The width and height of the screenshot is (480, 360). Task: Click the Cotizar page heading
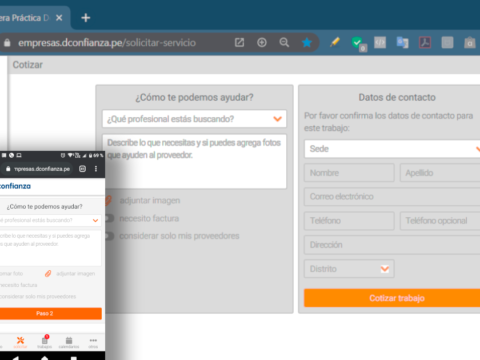[28, 65]
